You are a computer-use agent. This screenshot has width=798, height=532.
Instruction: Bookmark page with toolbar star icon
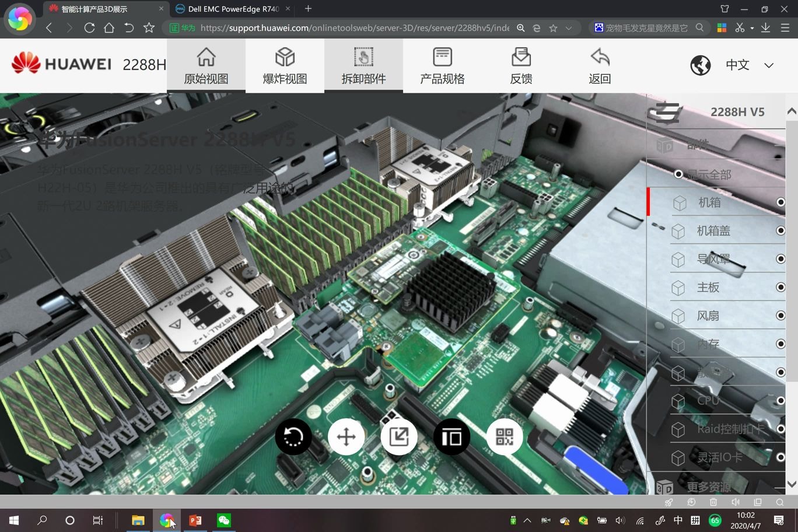[x=149, y=27]
